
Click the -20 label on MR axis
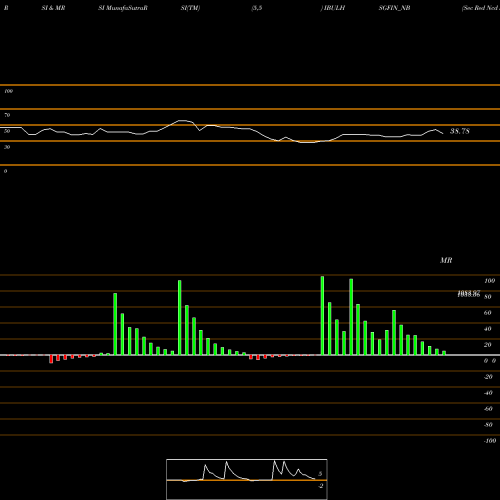(x=488, y=377)
